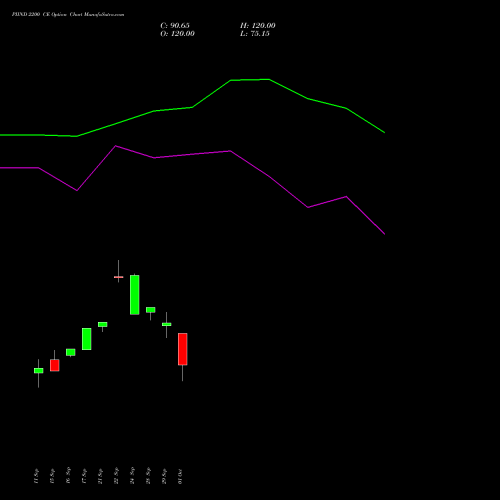
Task: Click the '21 Sep' date label on the axis
Action: (100, 476)
